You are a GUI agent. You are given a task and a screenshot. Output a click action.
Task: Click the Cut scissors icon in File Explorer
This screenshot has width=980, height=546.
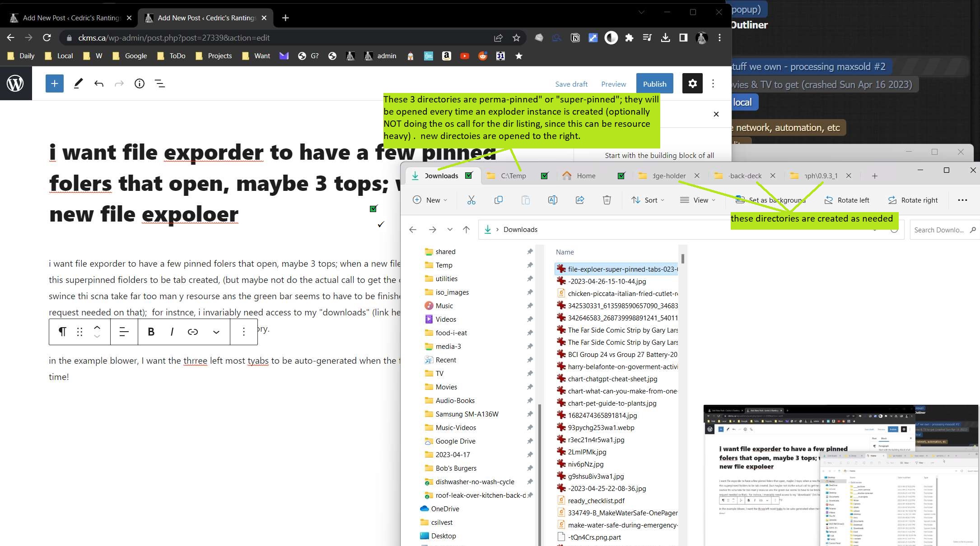point(471,200)
